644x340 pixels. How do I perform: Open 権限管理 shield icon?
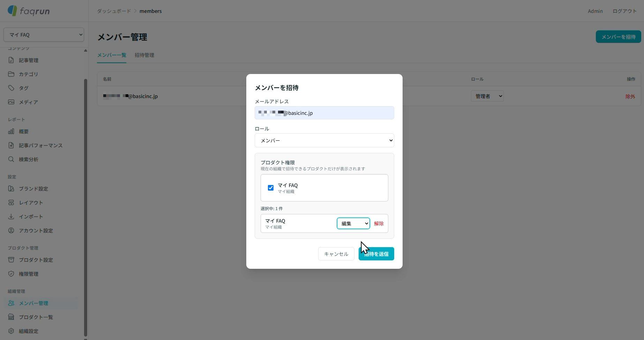(x=11, y=274)
